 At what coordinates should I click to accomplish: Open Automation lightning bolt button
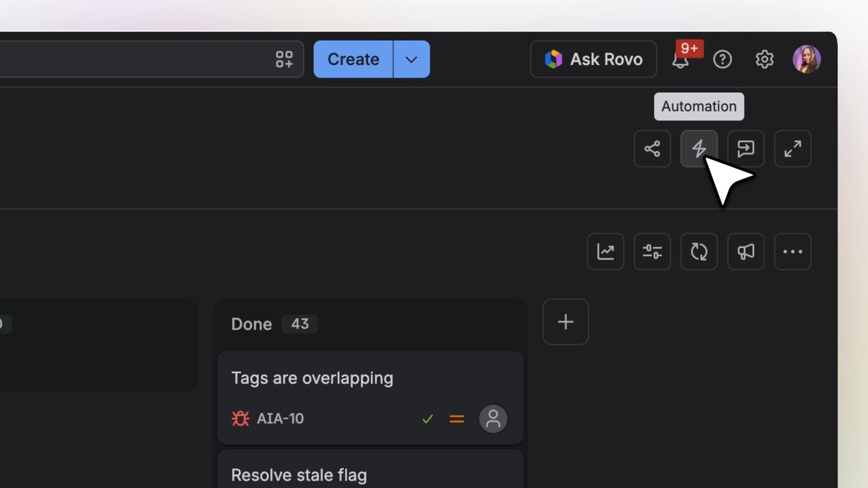699,149
